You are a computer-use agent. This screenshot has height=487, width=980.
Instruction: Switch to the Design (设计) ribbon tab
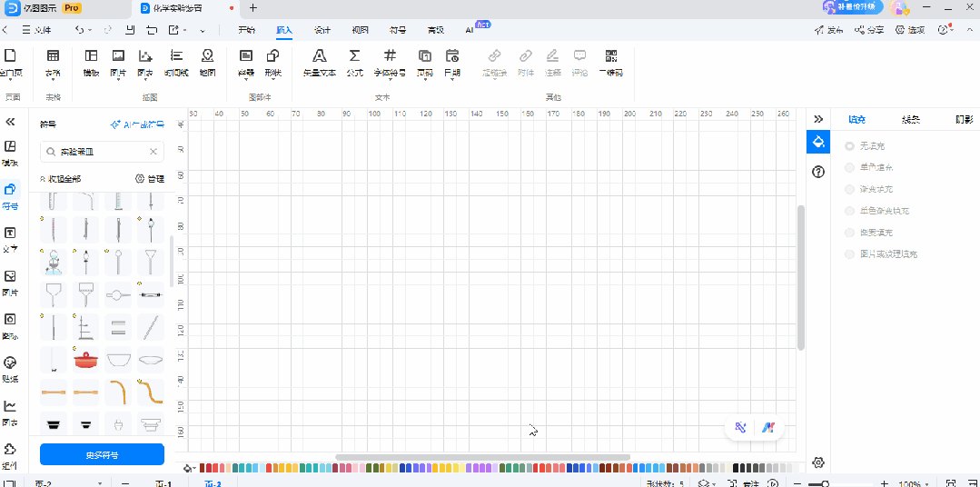point(322,30)
